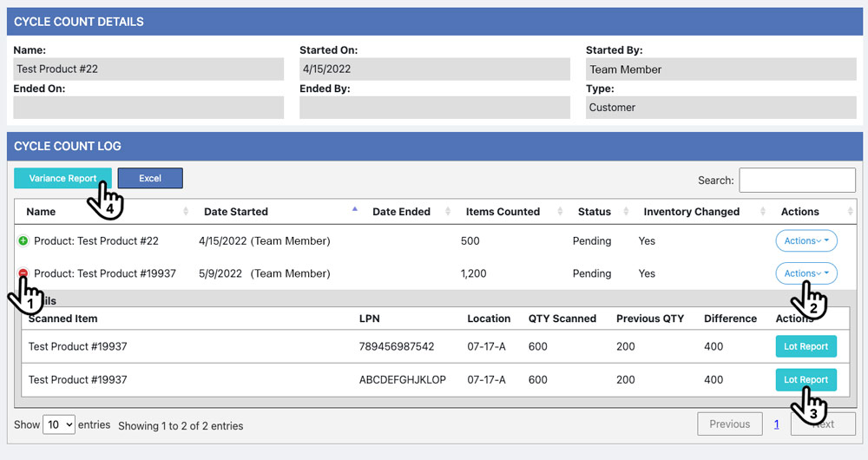Go to page 1 link
The width and height of the screenshot is (868, 460).
point(777,424)
